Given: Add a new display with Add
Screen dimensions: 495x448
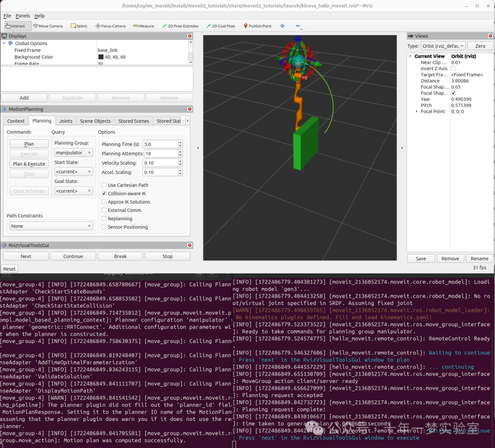Looking at the screenshot, I should click(x=24, y=98).
